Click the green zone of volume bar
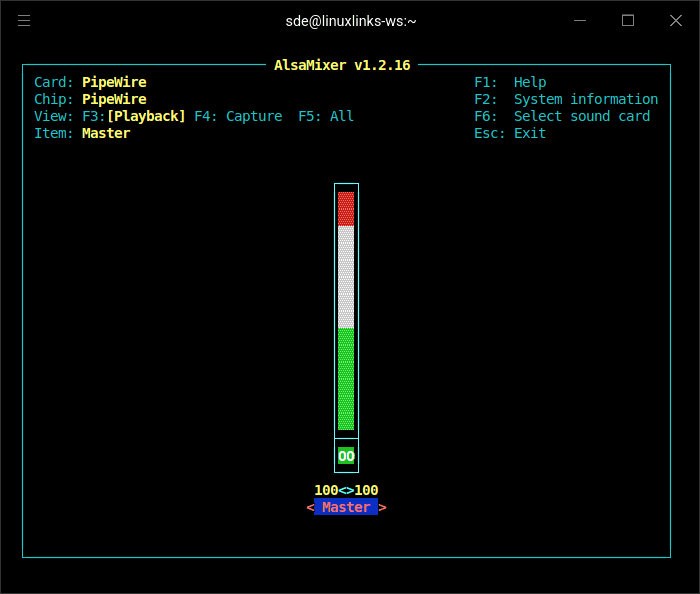 346,379
